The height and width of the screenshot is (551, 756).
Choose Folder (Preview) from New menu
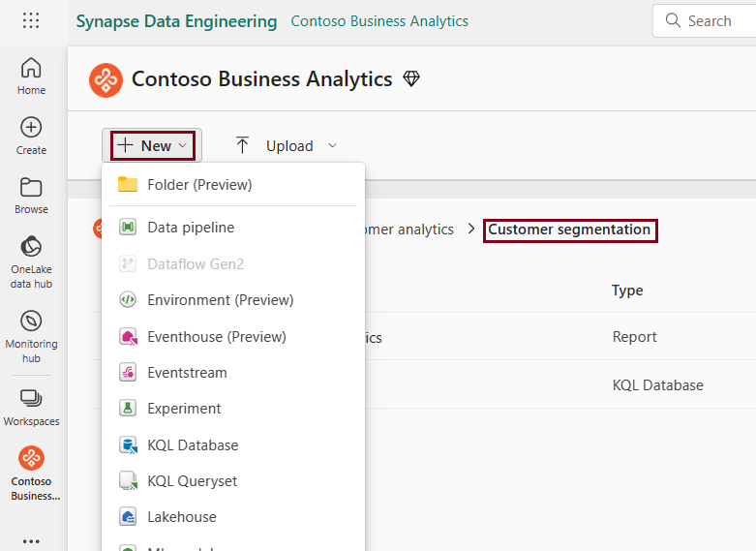[x=233, y=185]
